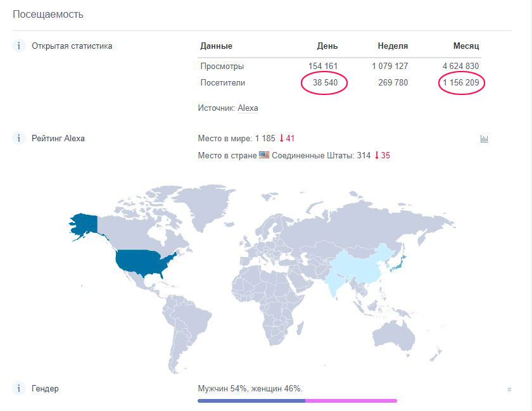532x411 pixels.
Task: Select the Месяц column header
Action: 466,46
